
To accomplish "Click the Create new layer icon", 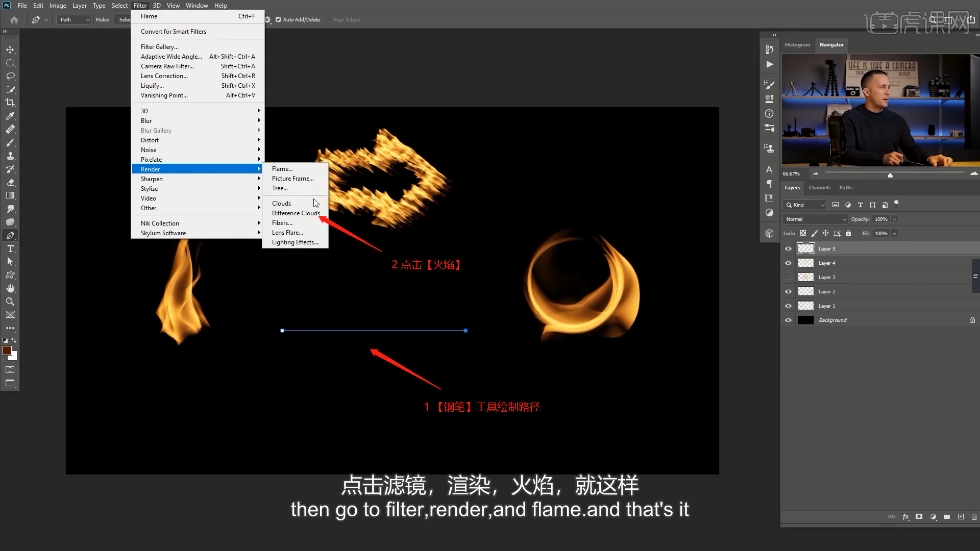I will click(x=961, y=517).
